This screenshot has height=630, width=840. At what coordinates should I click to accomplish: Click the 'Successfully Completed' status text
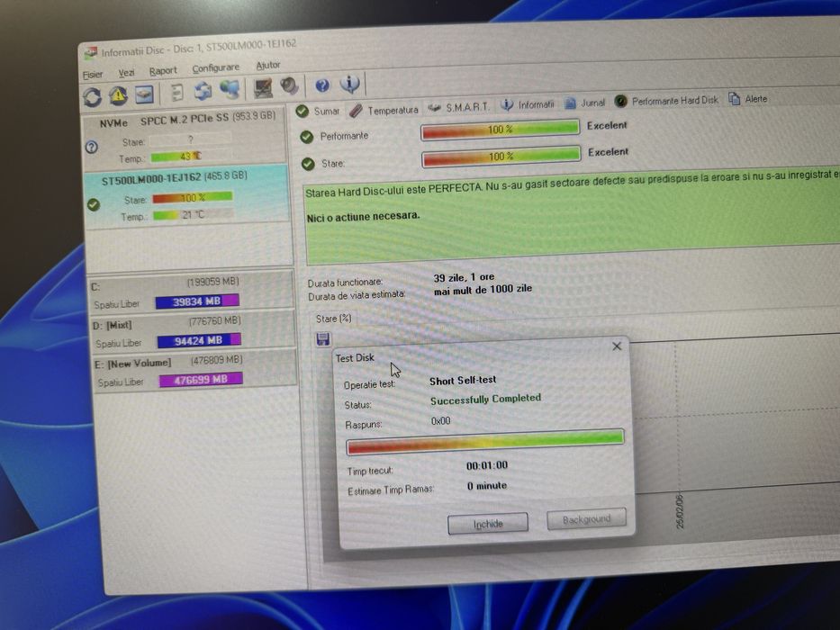click(x=485, y=399)
